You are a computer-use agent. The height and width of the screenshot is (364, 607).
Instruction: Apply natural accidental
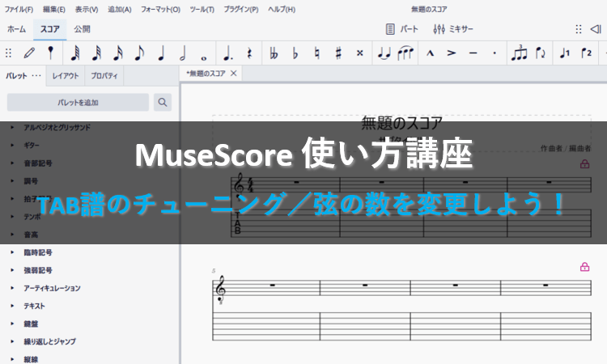click(x=317, y=53)
